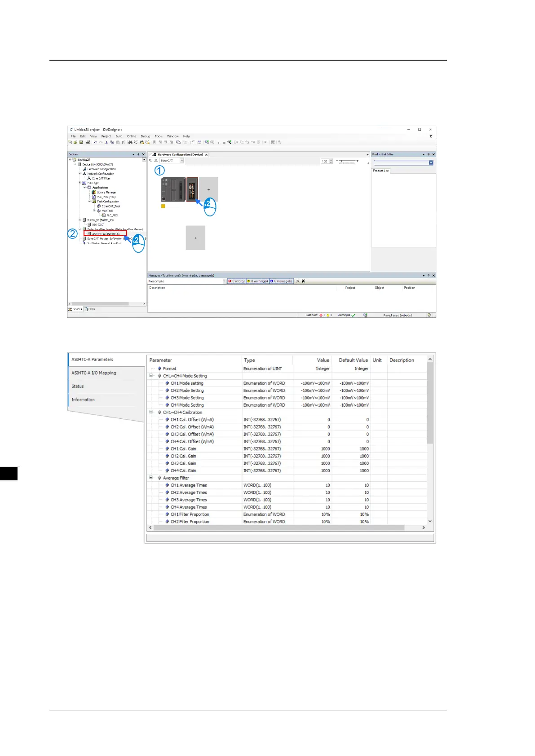535x756 pixels.
Task: Click CH1 Average Times value cell
Action: (x=312, y=485)
